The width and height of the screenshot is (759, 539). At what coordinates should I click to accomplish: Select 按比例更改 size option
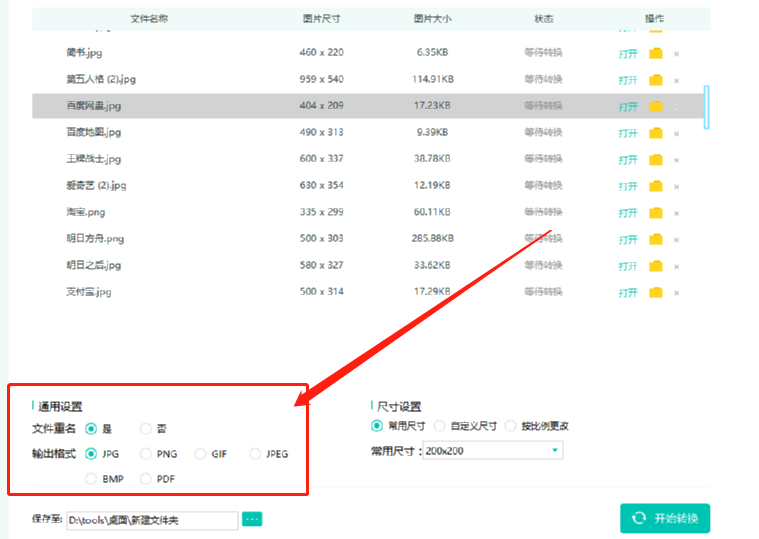click(x=510, y=426)
